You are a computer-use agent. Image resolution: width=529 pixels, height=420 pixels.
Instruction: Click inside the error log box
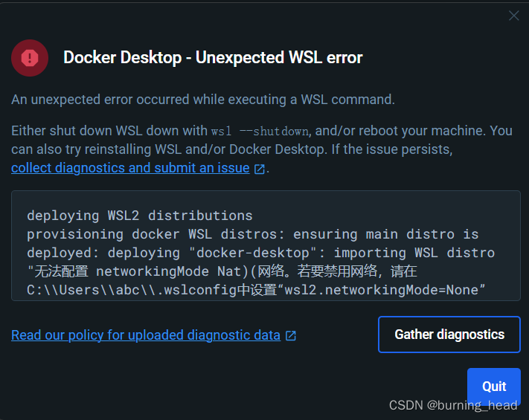click(266, 246)
